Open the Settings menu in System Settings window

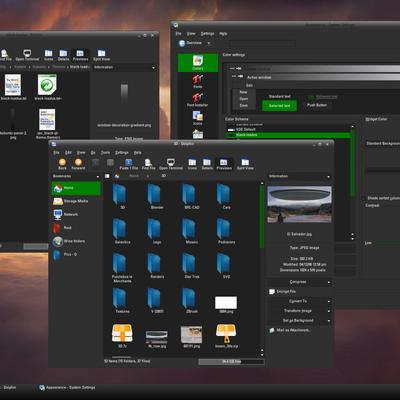coord(207,34)
